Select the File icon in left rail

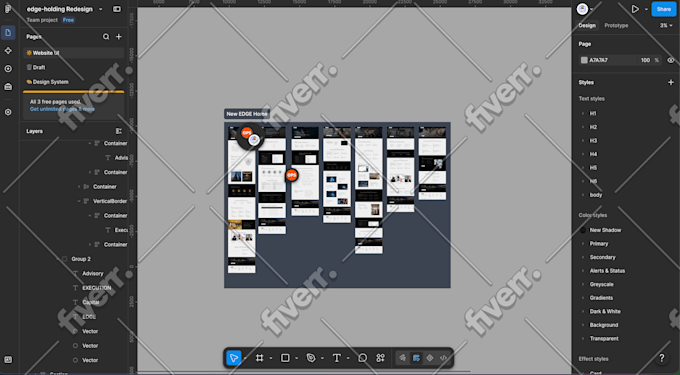tap(8, 33)
